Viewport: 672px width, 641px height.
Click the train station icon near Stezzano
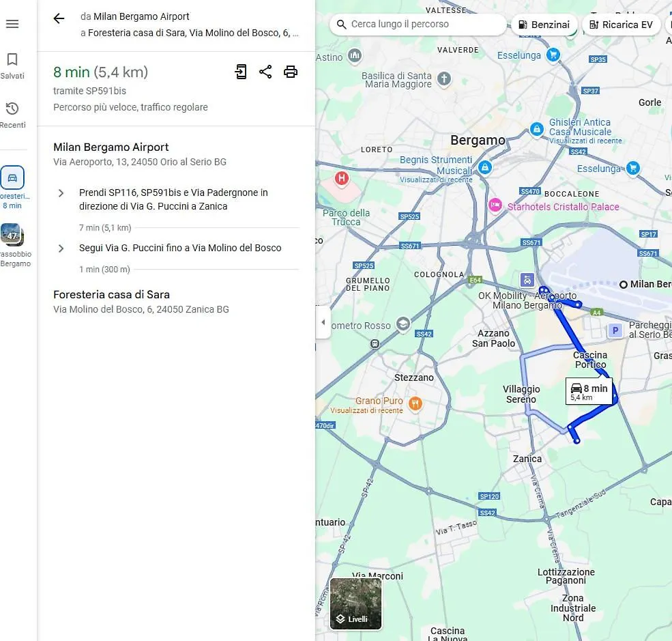point(375,344)
